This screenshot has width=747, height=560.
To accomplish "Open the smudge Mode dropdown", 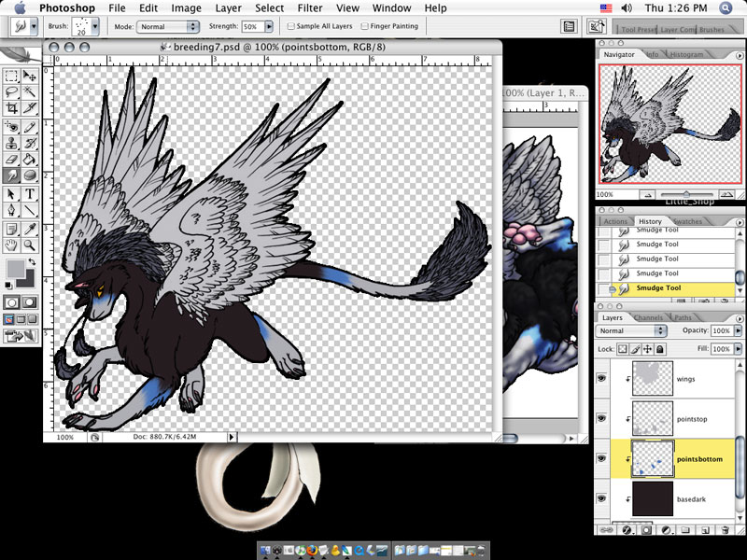I will point(168,27).
